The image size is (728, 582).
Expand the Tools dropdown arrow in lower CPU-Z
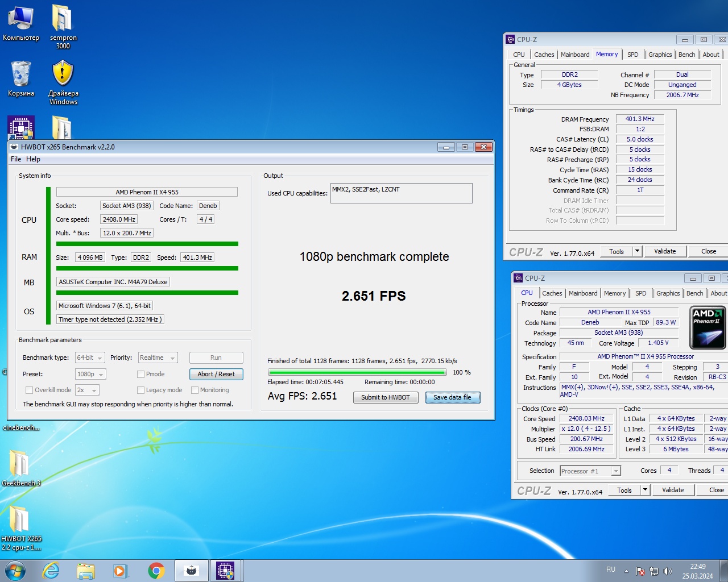pyautogui.click(x=645, y=490)
